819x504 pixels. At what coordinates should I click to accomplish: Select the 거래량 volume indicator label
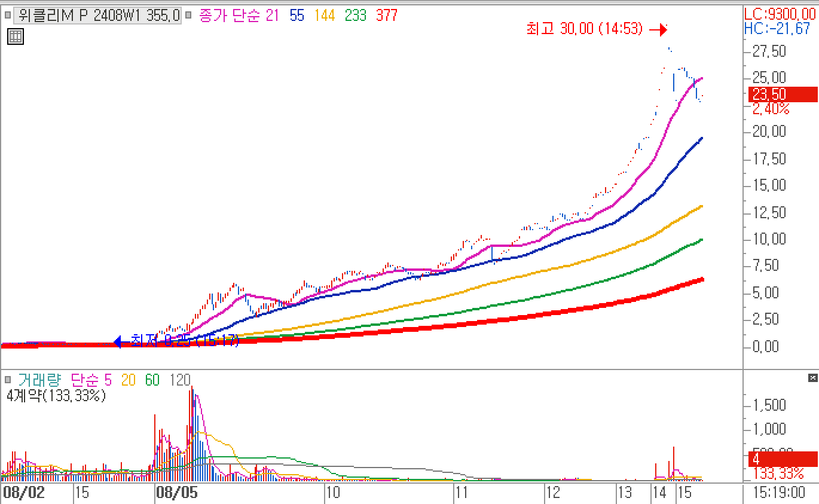pyautogui.click(x=39, y=380)
